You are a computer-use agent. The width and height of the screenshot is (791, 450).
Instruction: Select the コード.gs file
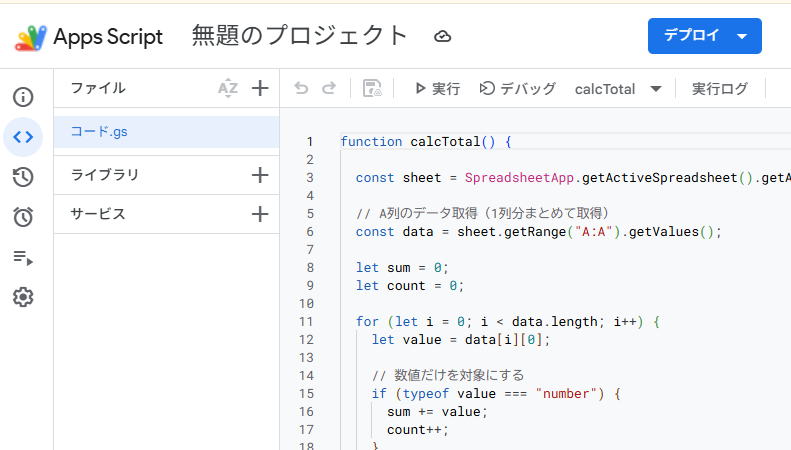tap(166, 132)
